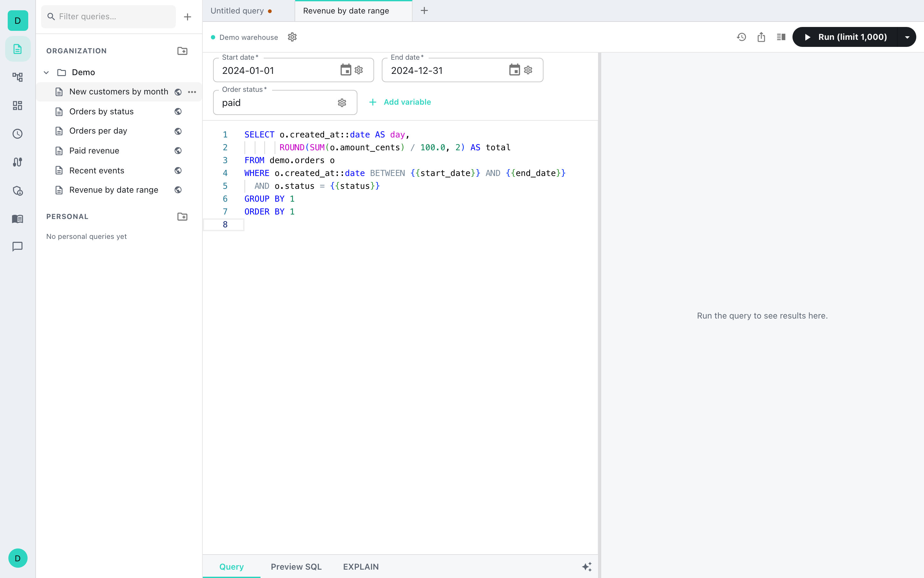
Task: Open the Orders by status query
Action: 119,112
